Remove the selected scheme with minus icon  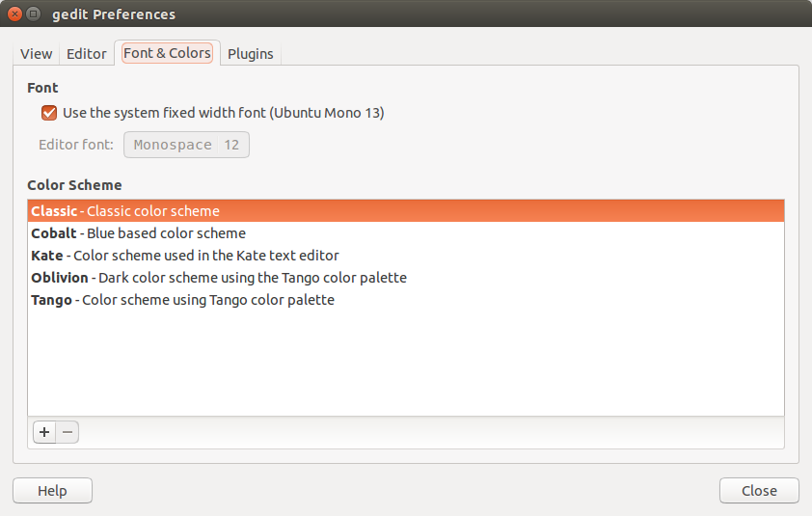coord(68,432)
